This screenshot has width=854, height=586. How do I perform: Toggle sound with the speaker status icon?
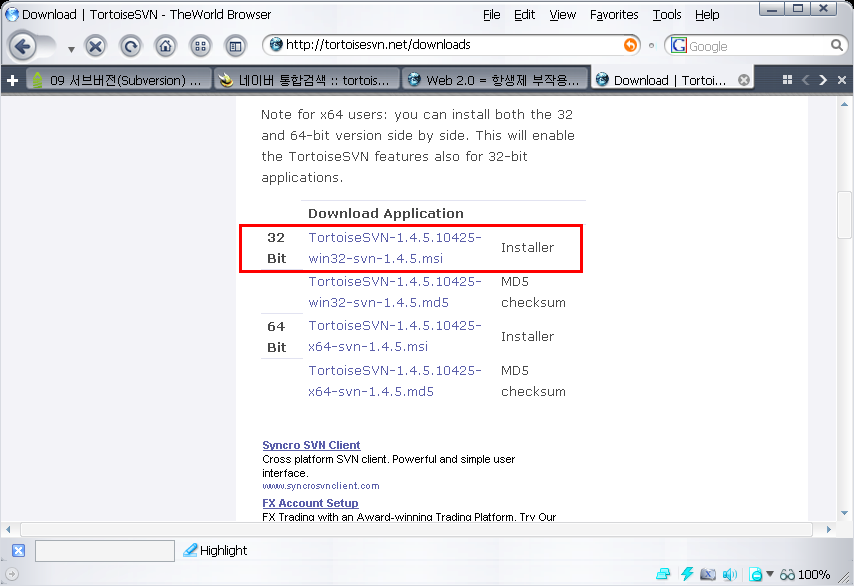point(729,574)
